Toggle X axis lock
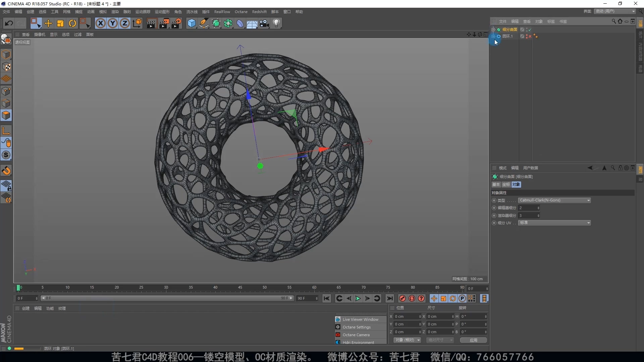Viewport: 644px width, 362px height. (101, 23)
